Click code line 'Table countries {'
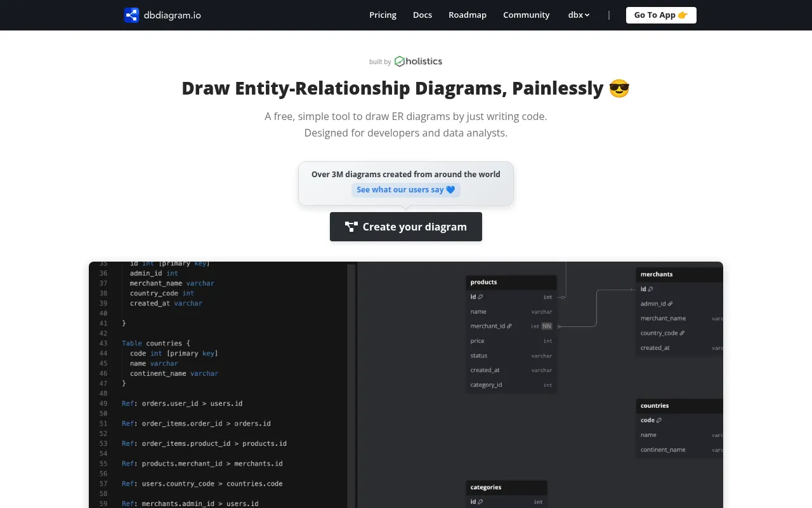This screenshot has height=508, width=812. point(156,344)
